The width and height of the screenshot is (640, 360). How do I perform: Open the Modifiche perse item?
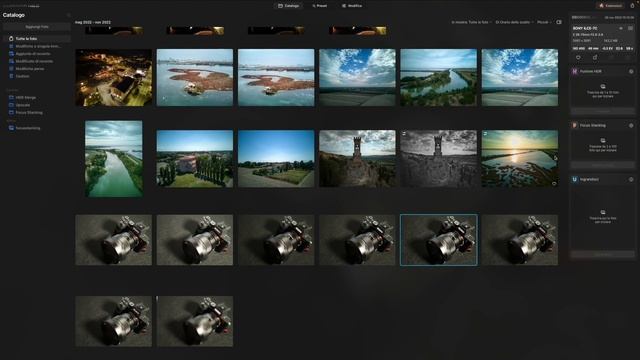[x=27, y=69]
